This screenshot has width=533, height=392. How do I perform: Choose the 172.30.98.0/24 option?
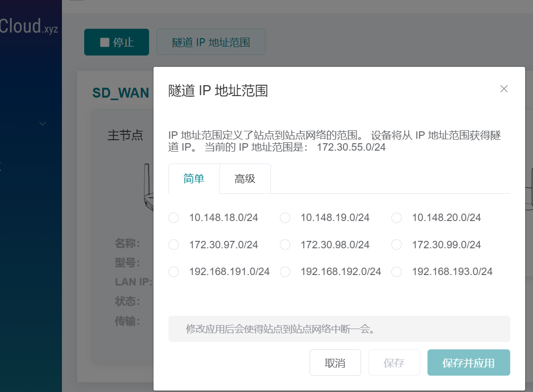285,245
